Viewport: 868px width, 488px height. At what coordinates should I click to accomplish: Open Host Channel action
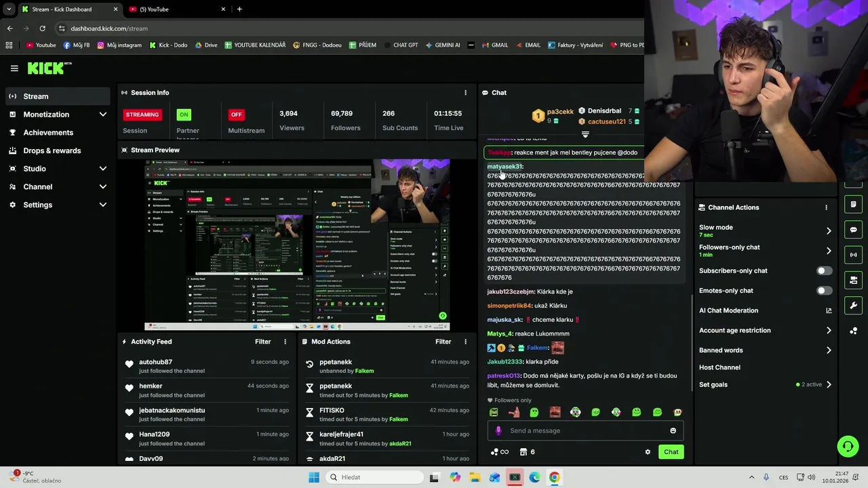[x=719, y=367]
